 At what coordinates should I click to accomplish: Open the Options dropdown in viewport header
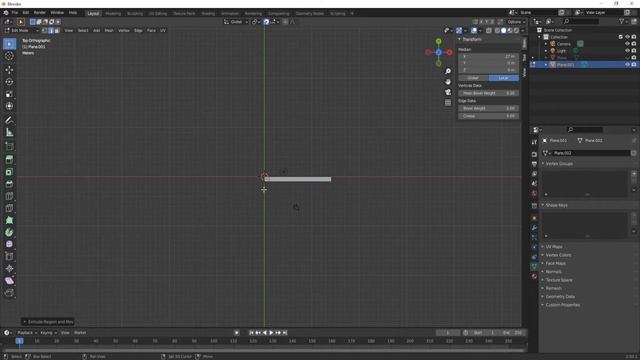click(x=516, y=22)
